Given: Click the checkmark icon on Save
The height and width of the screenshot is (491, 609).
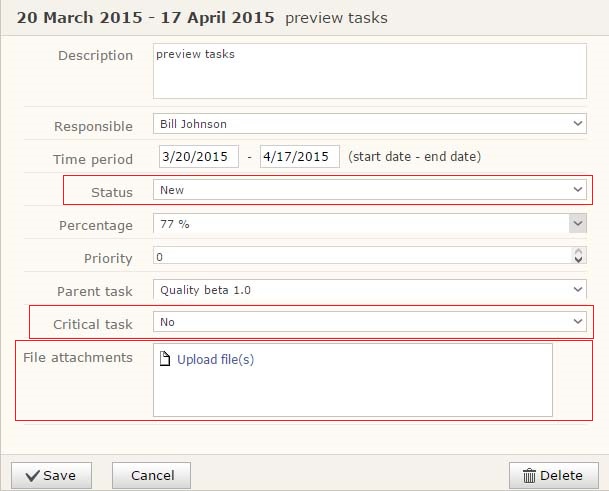Looking at the screenshot, I should tap(32, 475).
